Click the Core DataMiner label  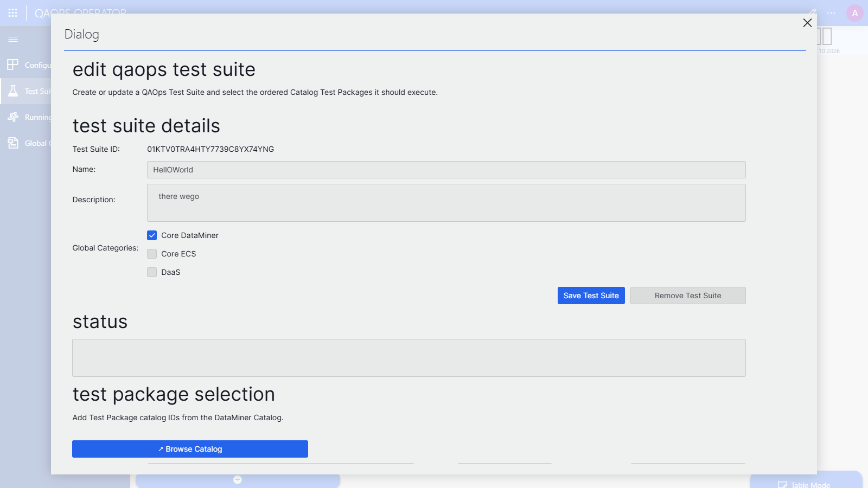(x=190, y=235)
